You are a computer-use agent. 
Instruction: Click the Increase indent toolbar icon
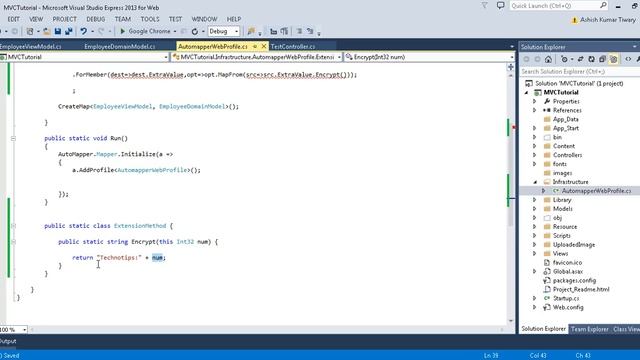point(284,31)
